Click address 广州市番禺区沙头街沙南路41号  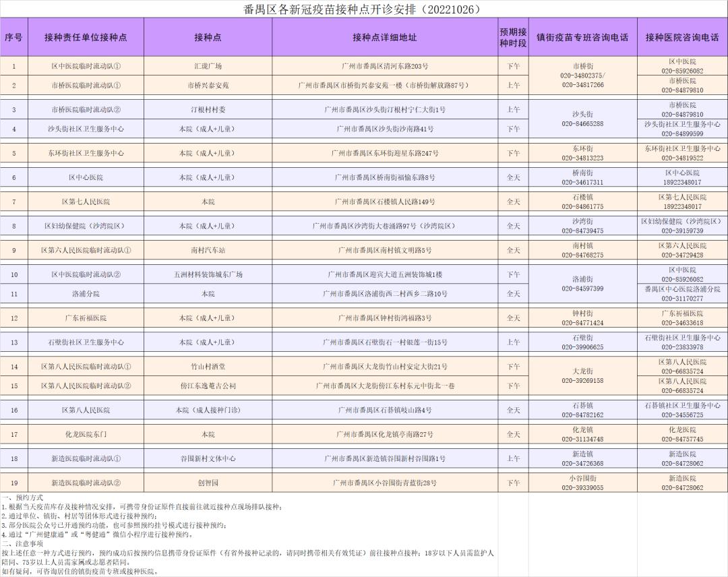pyautogui.click(x=385, y=129)
